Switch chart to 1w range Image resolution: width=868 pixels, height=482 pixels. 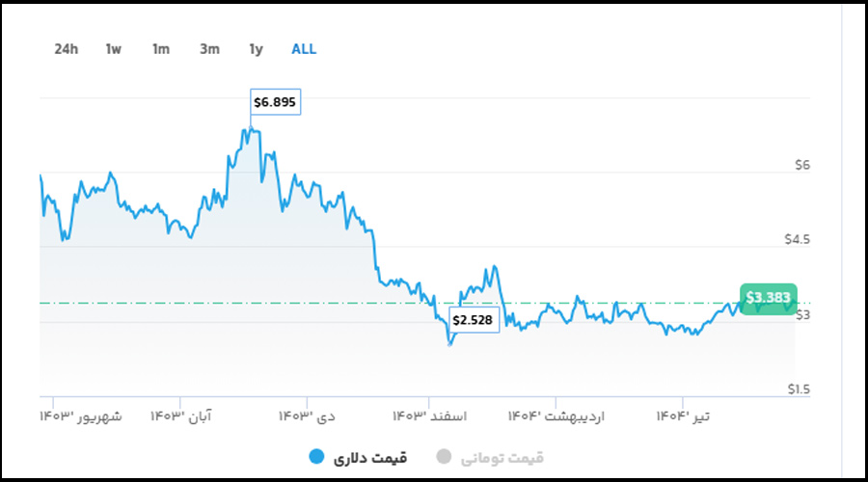click(x=114, y=49)
